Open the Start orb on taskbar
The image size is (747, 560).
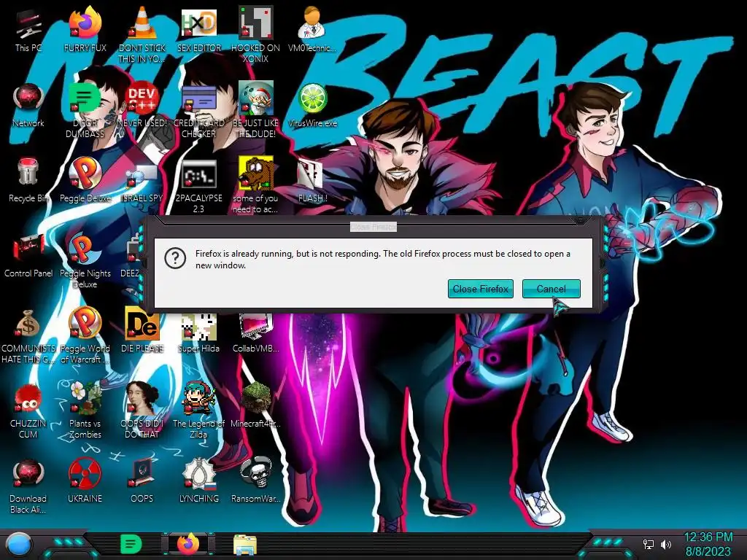point(18,545)
